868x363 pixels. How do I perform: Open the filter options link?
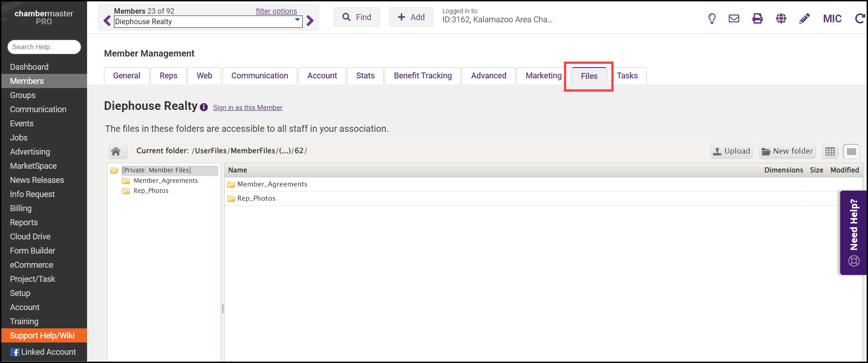(276, 11)
